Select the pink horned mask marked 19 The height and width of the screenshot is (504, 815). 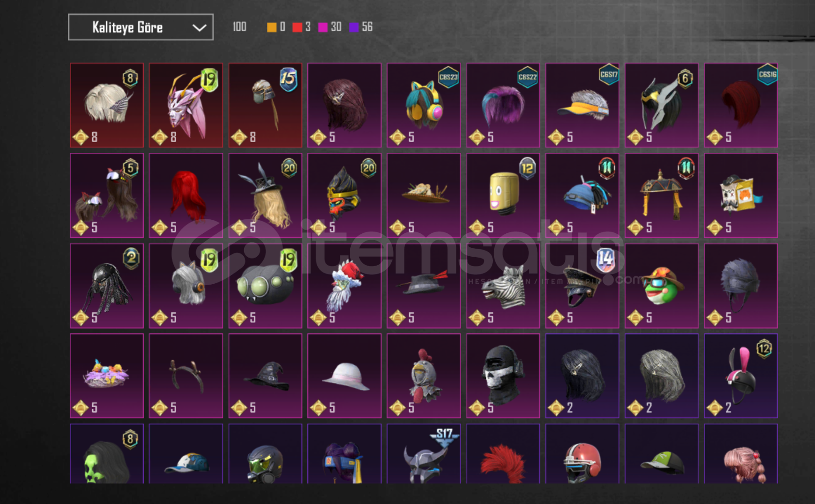click(x=186, y=105)
